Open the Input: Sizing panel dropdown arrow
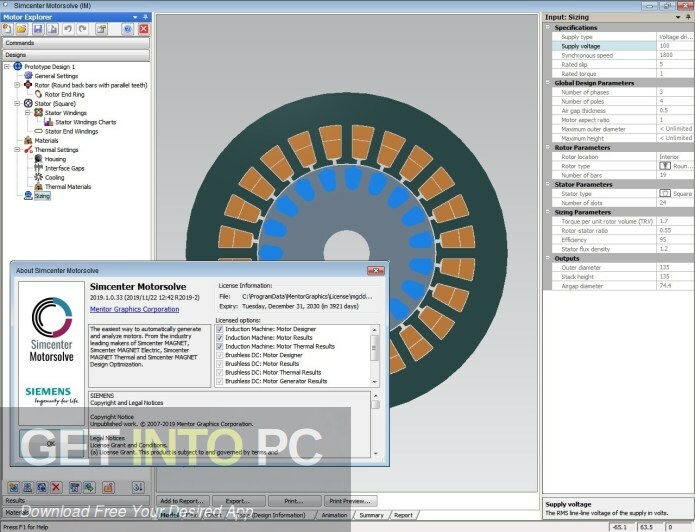 pyautogui.click(x=678, y=17)
